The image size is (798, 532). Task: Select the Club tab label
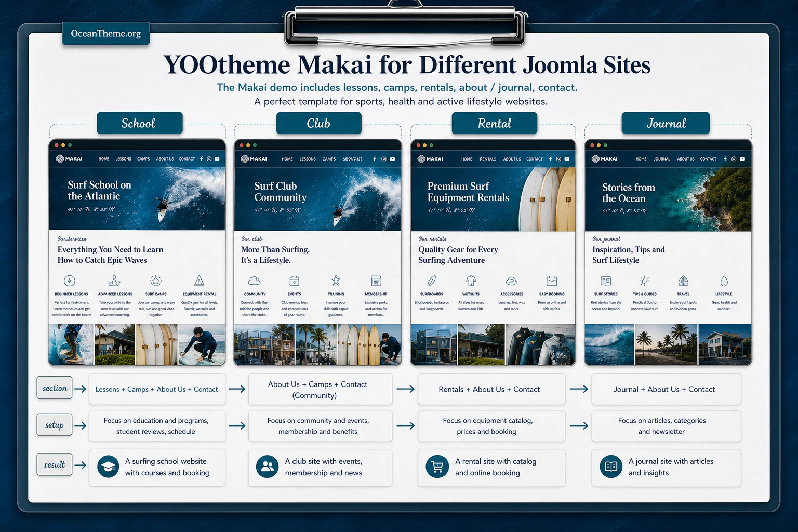tap(318, 123)
